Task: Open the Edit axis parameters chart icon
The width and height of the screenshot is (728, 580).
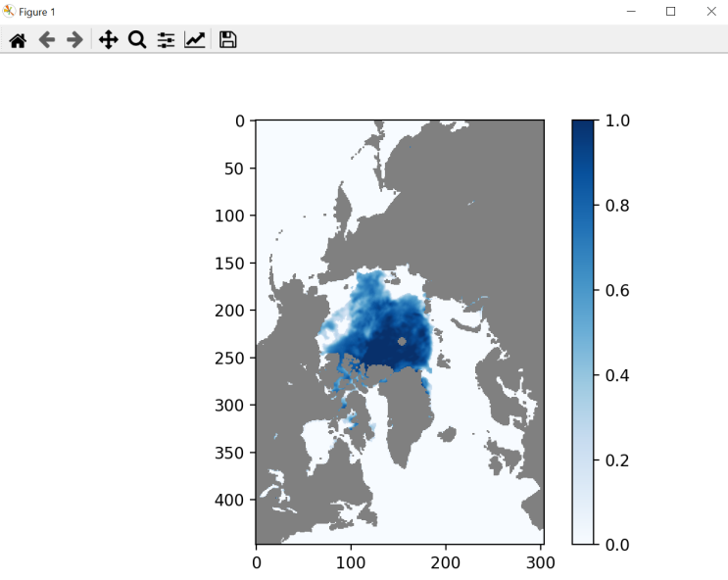Action: click(x=195, y=39)
